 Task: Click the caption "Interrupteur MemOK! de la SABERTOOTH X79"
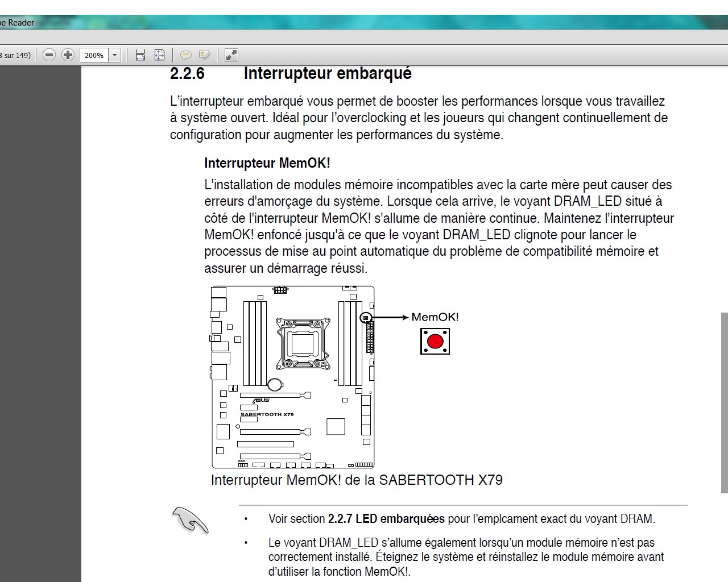coord(357,480)
